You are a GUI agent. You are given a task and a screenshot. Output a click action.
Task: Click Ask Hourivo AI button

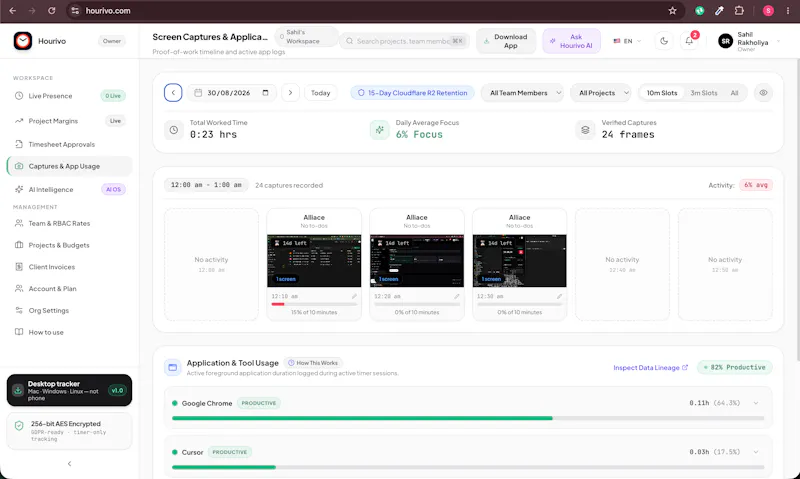click(571, 41)
